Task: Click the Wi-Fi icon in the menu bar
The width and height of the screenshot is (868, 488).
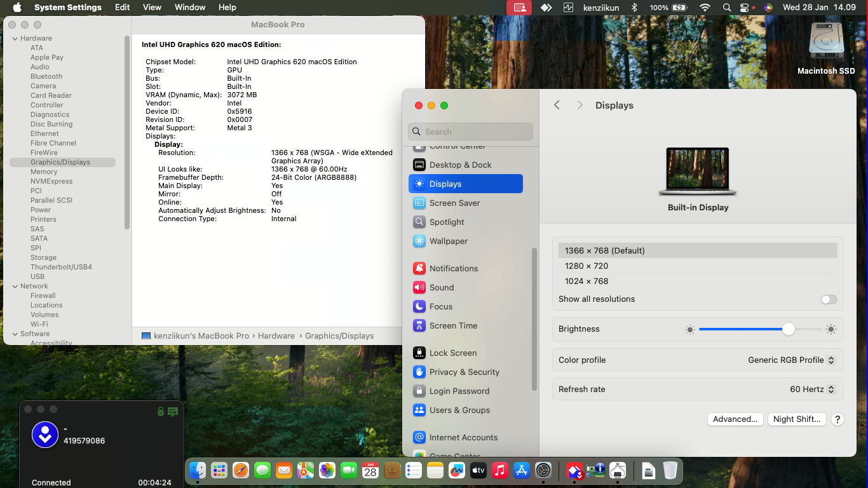Action: [x=705, y=8]
